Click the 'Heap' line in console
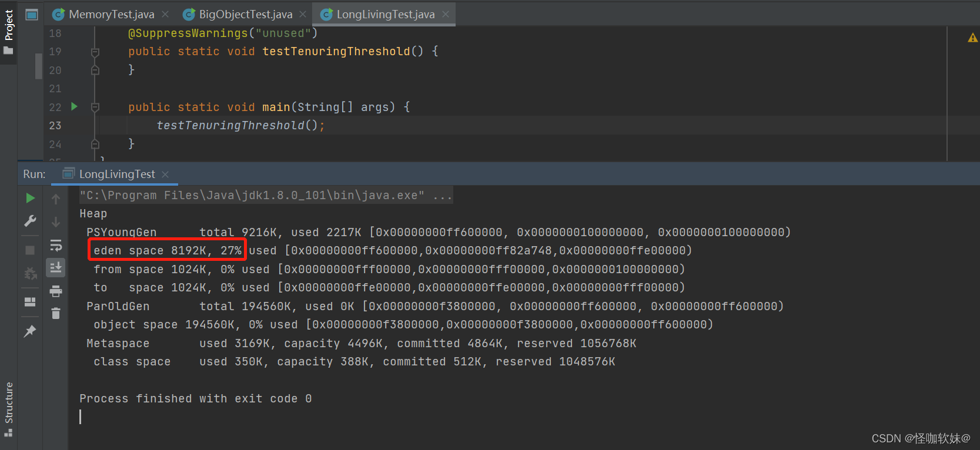 pos(93,213)
